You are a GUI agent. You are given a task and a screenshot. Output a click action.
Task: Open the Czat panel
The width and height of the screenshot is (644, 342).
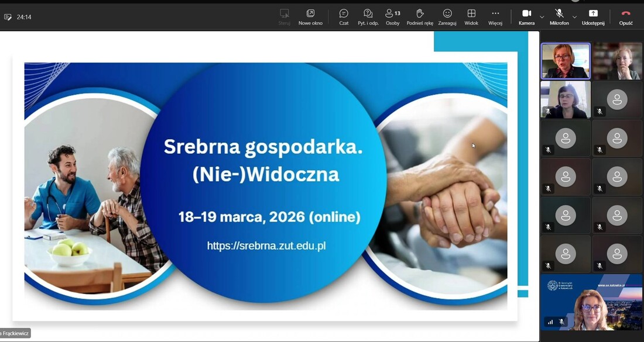[x=344, y=17]
